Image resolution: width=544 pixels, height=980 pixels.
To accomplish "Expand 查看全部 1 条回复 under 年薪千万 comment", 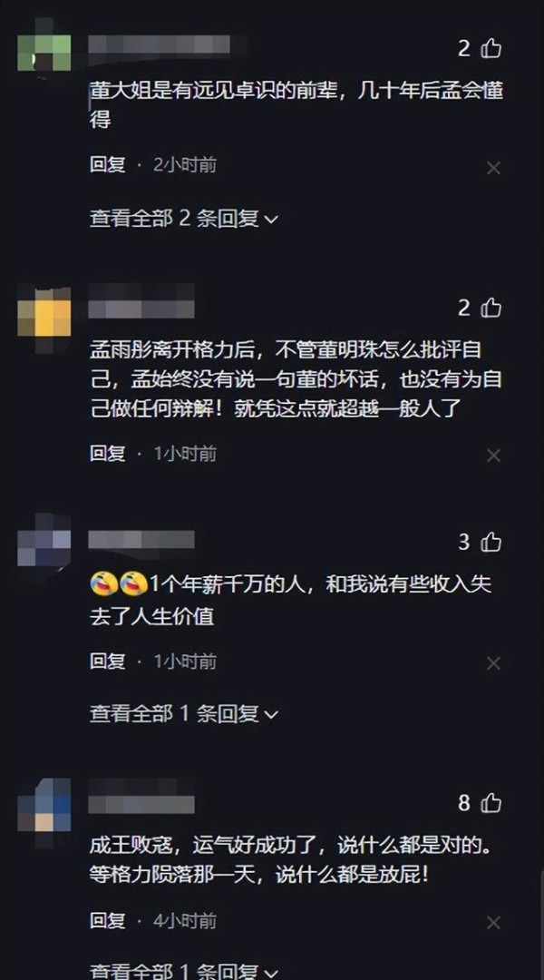I will [184, 713].
